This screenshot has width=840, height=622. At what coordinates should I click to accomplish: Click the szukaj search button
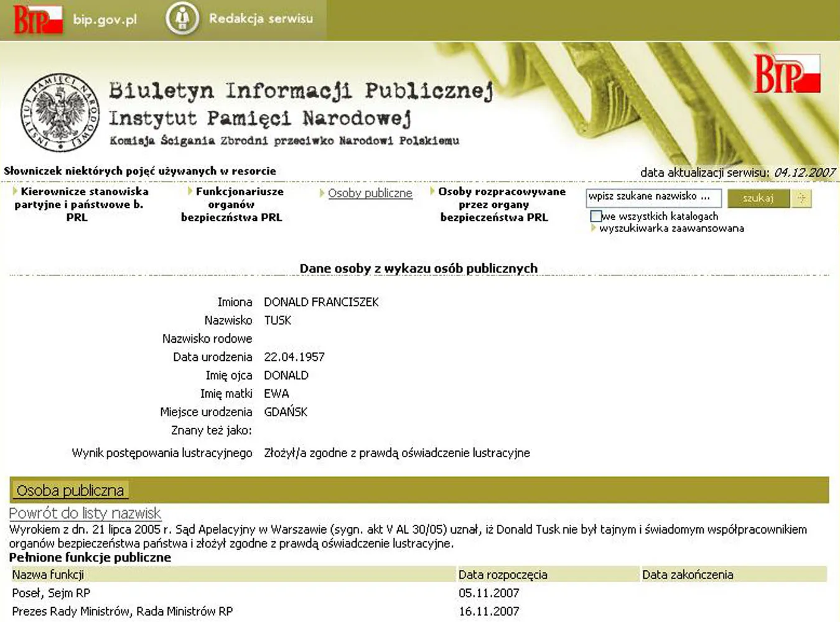pyautogui.click(x=758, y=198)
